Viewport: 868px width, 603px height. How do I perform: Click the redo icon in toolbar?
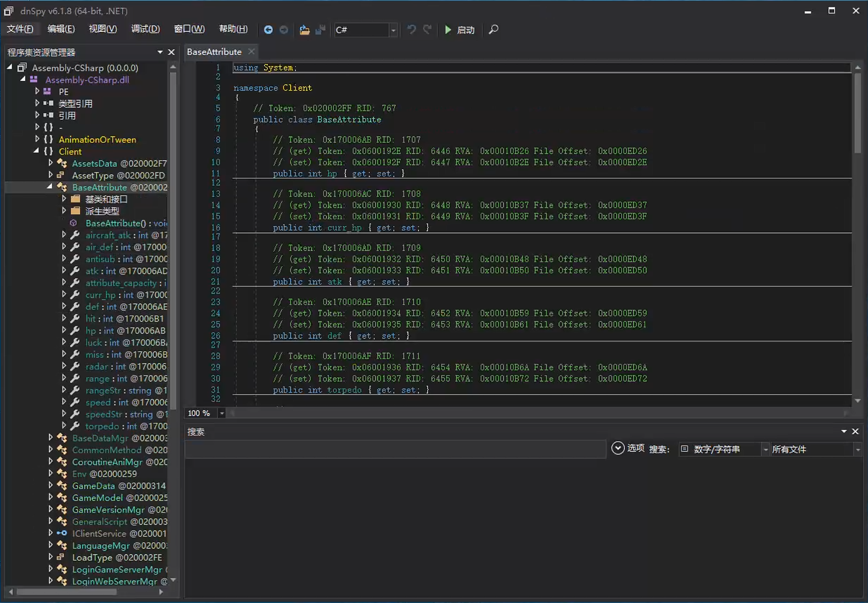[x=427, y=30]
